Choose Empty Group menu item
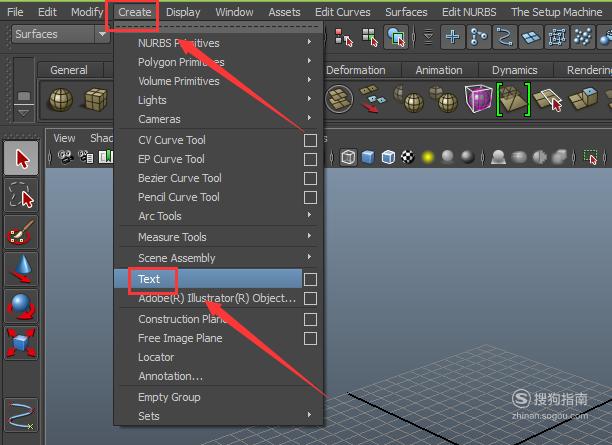 [x=169, y=397]
